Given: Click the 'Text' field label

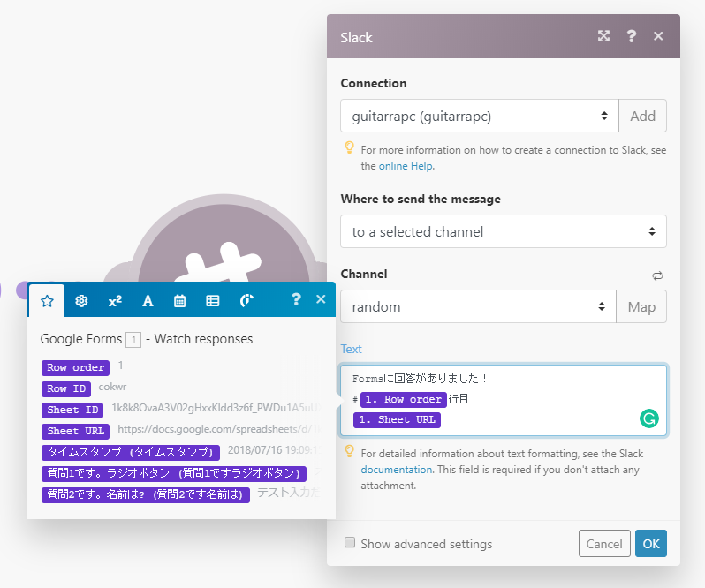Looking at the screenshot, I should tap(351, 349).
